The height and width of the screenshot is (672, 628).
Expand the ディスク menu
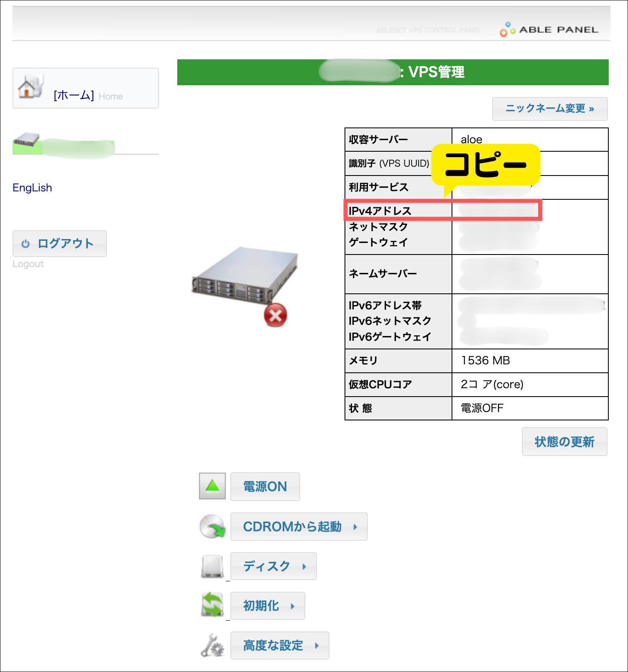(x=273, y=566)
